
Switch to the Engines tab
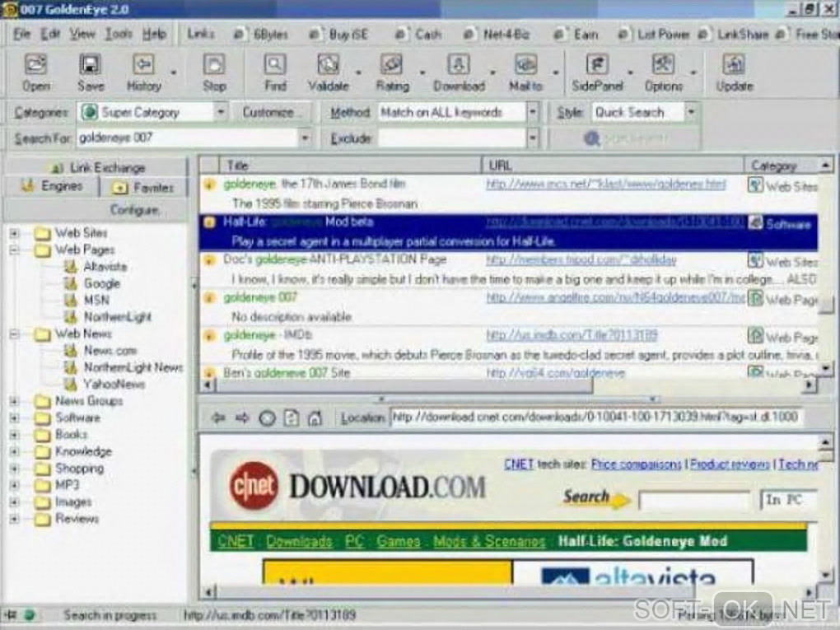pyautogui.click(x=51, y=186)
